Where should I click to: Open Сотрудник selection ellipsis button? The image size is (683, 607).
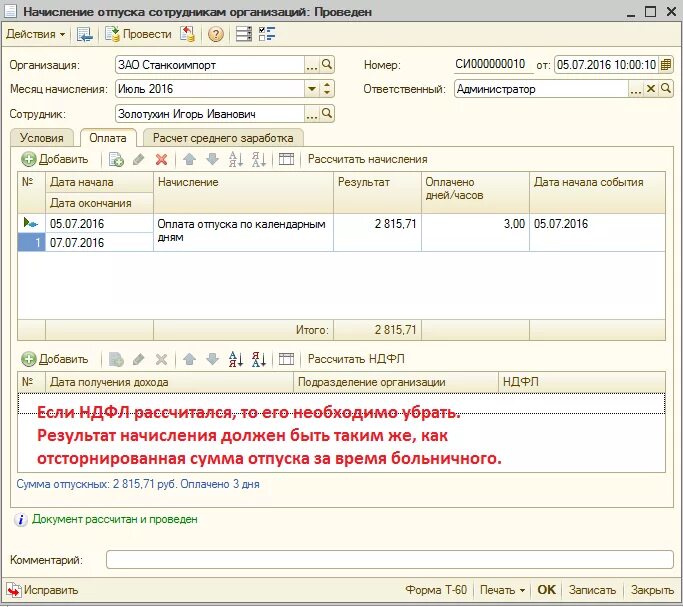311,114
